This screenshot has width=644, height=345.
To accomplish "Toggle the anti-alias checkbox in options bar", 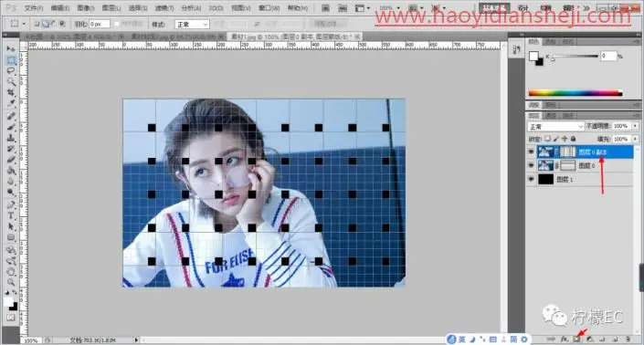I will click(x=117, y=25).
